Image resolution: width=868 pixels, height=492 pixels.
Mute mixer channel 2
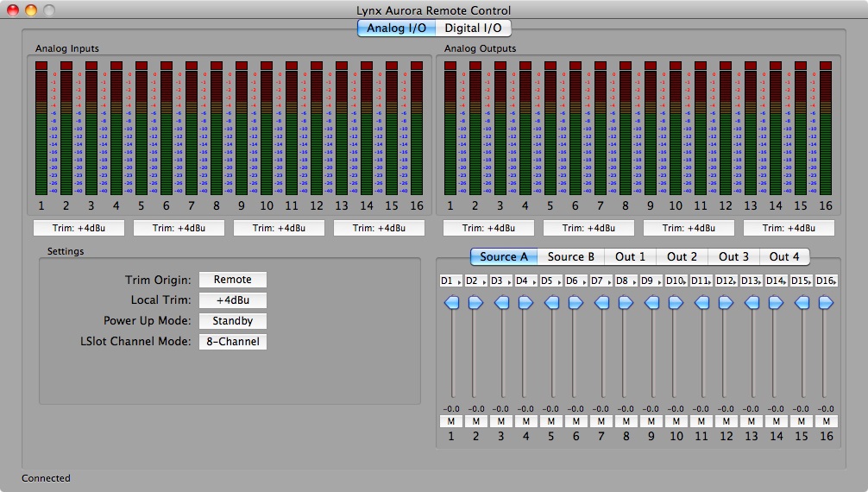tap(476, 421)
